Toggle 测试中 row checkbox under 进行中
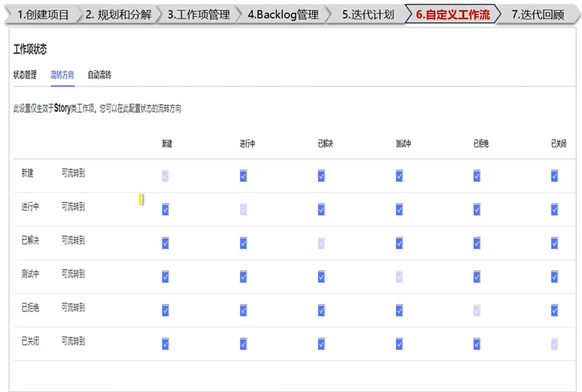 (x=243, y=277)
